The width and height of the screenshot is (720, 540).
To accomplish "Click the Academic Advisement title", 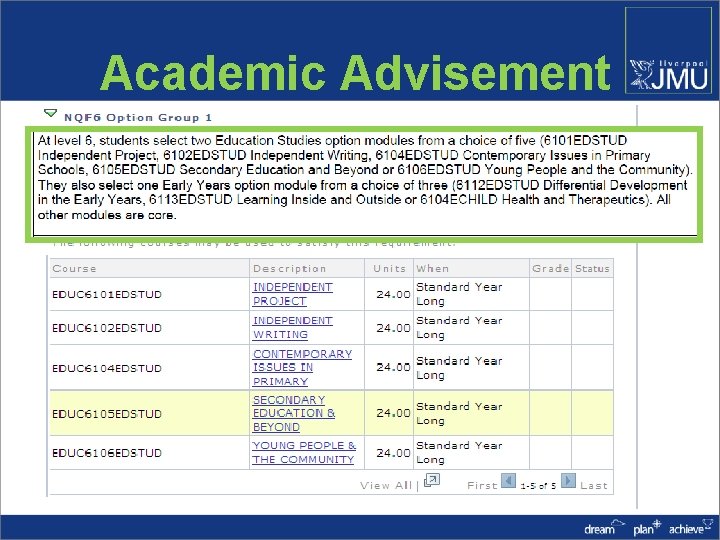I will pyautogui.click(x=355, y=73).
